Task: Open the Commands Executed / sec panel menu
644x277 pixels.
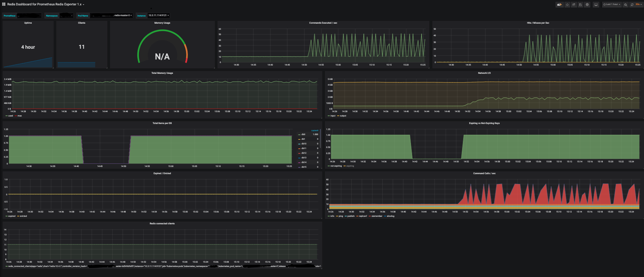Action: pyautogui.click(x=323, y=23)
